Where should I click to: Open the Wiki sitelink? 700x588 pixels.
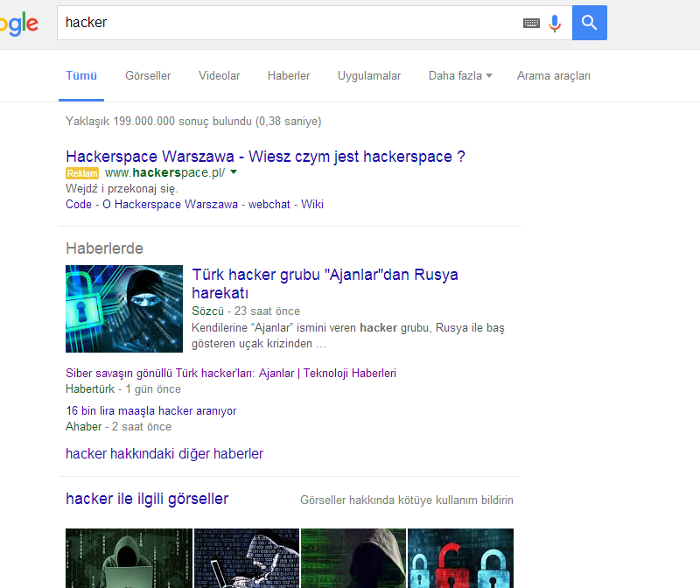(x=312, y=204)
